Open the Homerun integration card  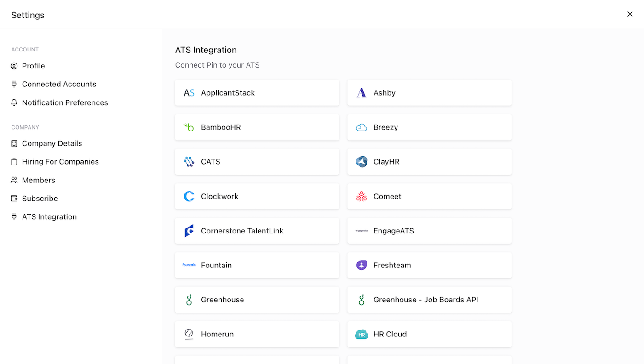[x=257, y=334]
